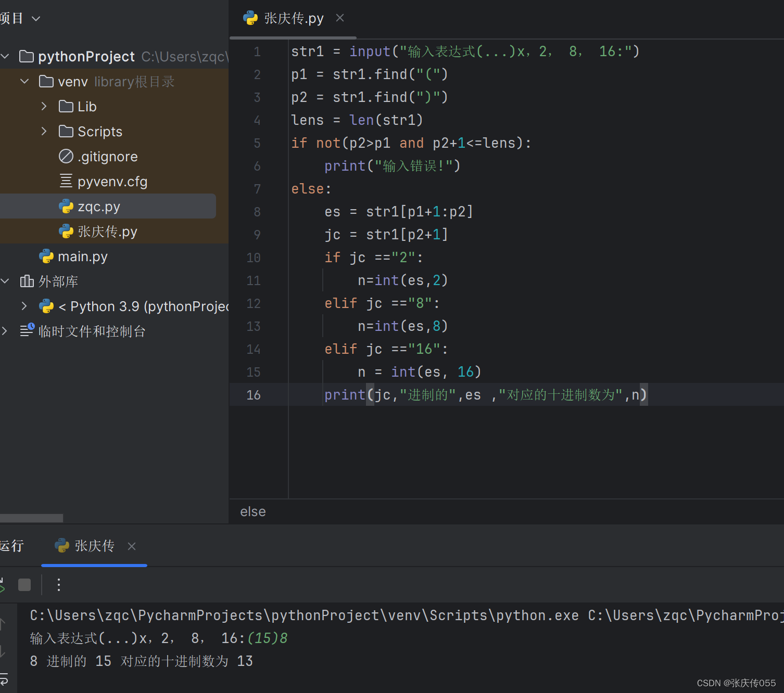Open pyvenv.cfg config file
The image size is (784, 693).
click(112, 181)
